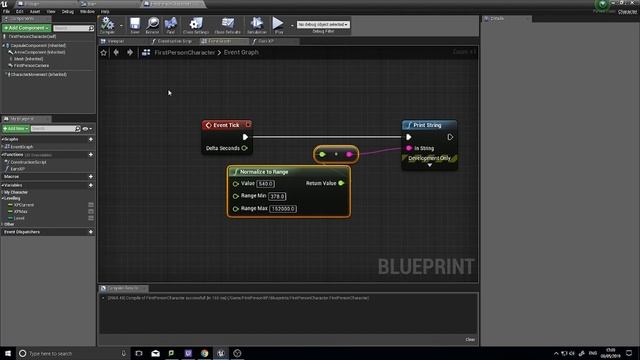Toggle visibility icon for XPCurrent variable

click(x=91, y=205)
